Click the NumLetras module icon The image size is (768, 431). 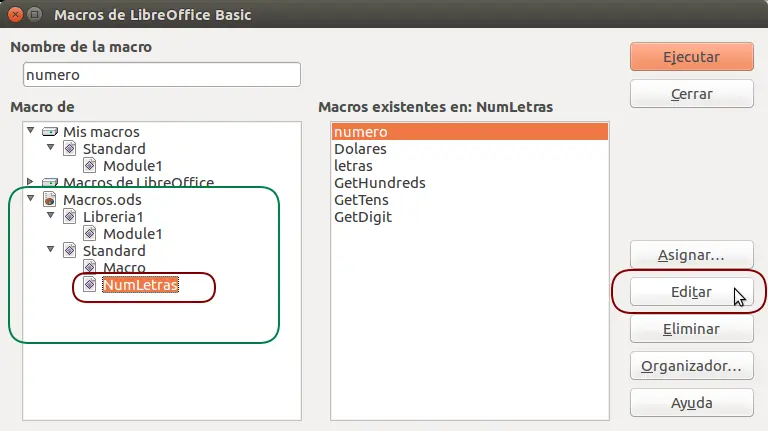click(x=90, y=285)
